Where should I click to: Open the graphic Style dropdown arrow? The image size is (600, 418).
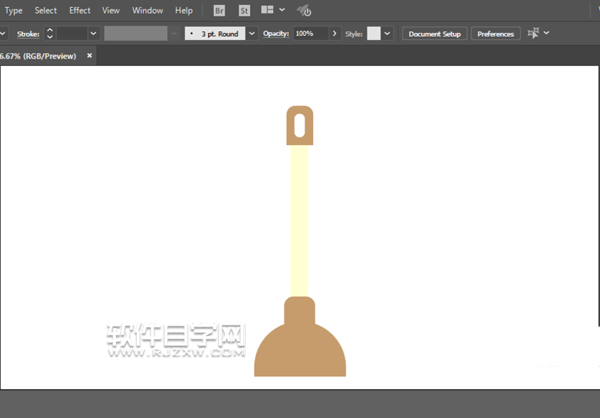click(x=387, y=33)
